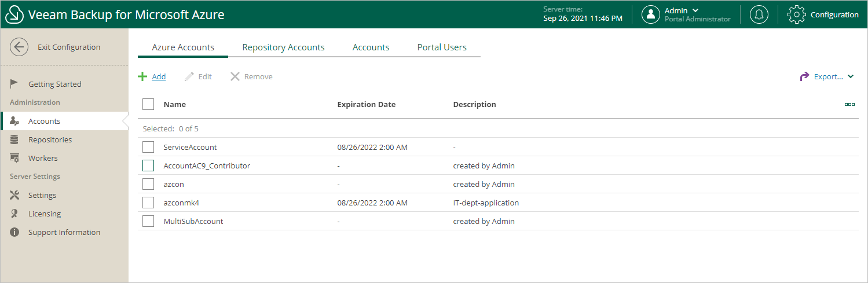This screenshot has height=283, width=868.
Task: Check the MultiSubAccount row checkbox
Action: (148, 221)
